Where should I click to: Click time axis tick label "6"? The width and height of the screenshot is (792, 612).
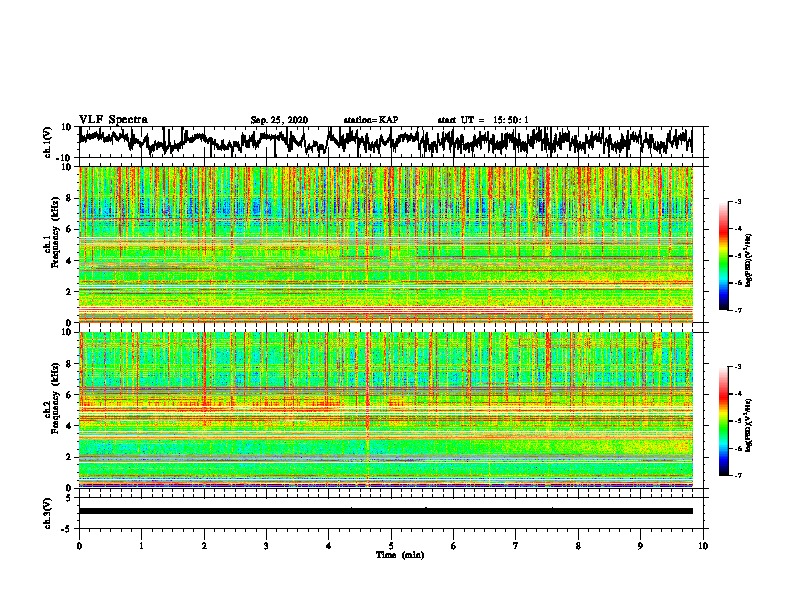click(454, 546)
